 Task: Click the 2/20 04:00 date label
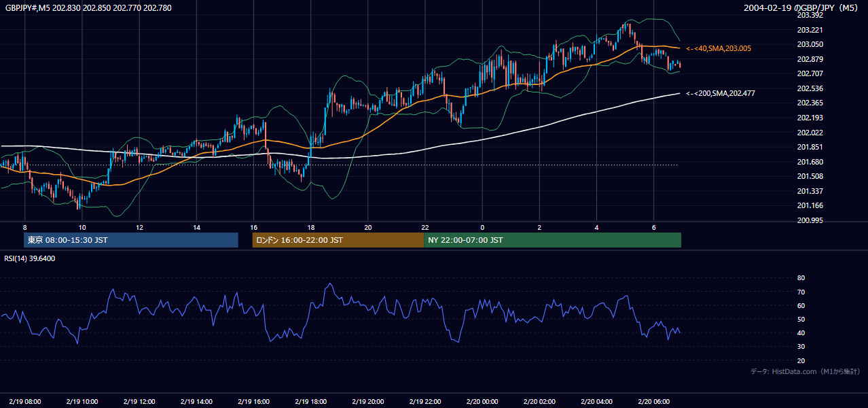point(596,402)
